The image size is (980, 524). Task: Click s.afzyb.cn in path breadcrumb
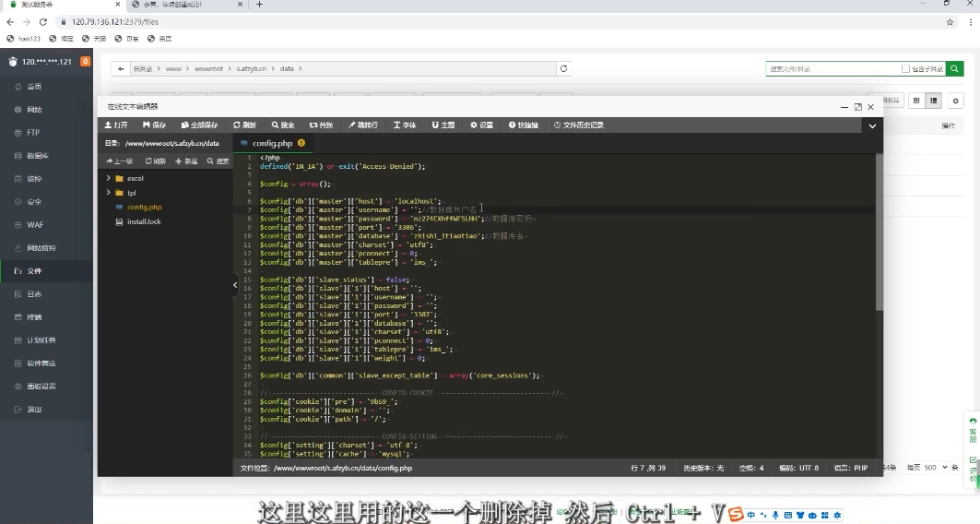[252, 69]
